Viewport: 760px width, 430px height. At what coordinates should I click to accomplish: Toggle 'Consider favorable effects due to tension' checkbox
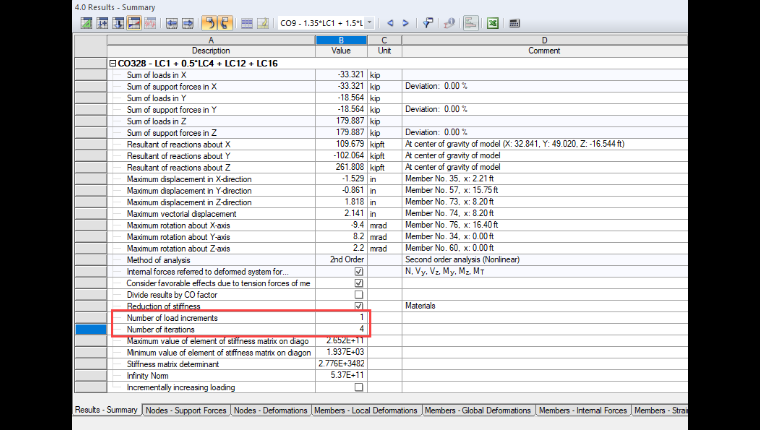click(359, 283)
